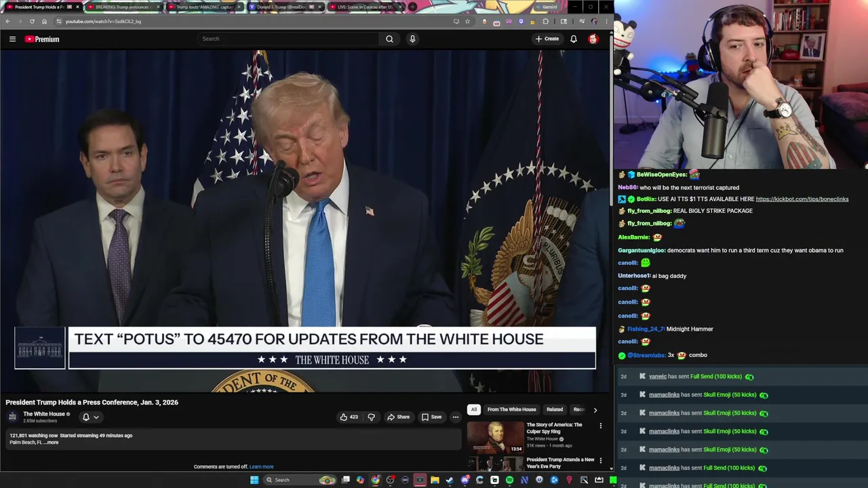Viewport: 868px width, 488px height.
Task: Click Unterhose1 username in chat
Action: click(634, 276)
